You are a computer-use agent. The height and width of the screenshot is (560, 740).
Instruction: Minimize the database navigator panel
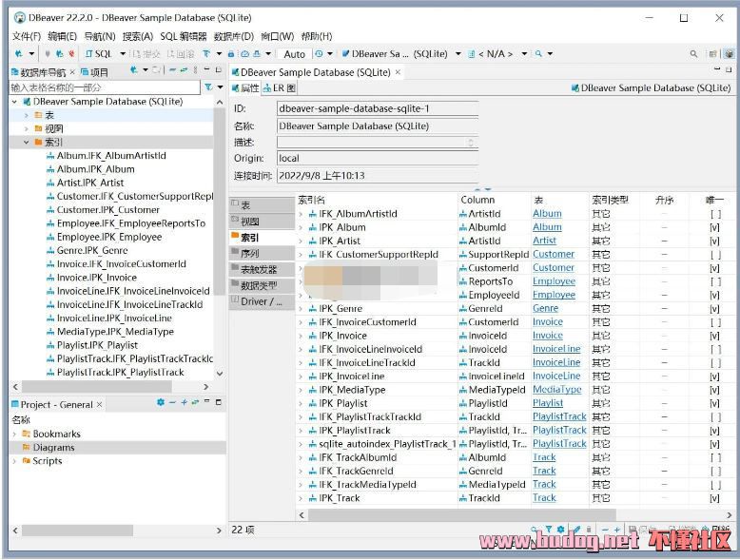pyautogui.click(x=206, y=69)
